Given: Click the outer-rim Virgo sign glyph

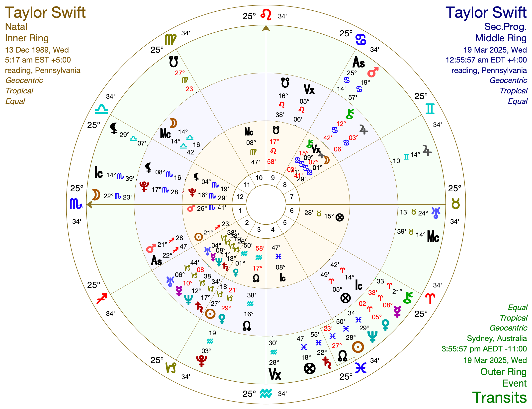Looking at the screenshot, I should [171, 40].
